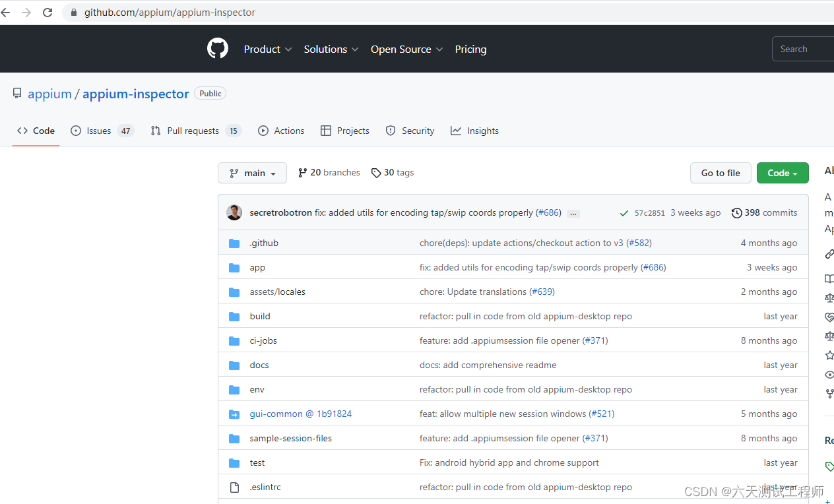View the 20 branches link

click(x=329, y=173)
